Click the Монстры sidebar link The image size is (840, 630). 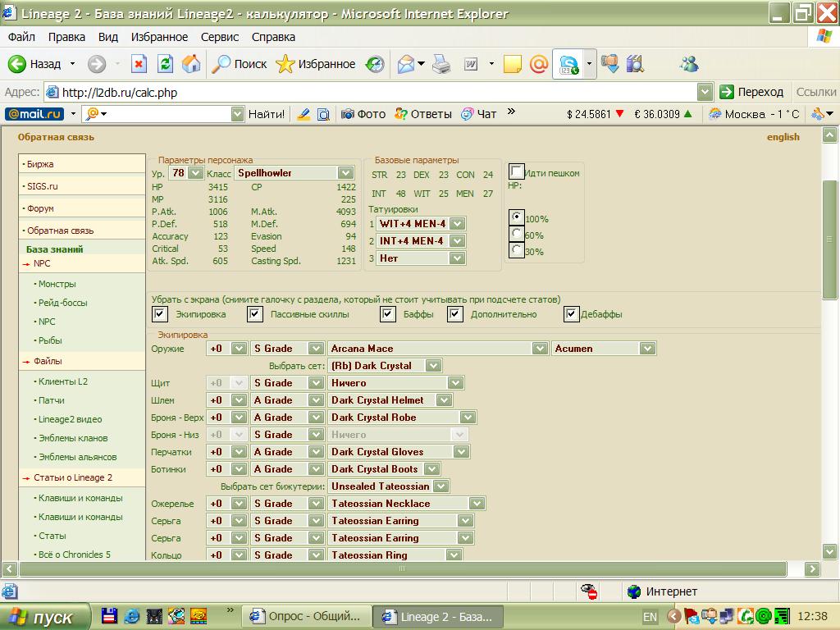click(x=57, y=284)
